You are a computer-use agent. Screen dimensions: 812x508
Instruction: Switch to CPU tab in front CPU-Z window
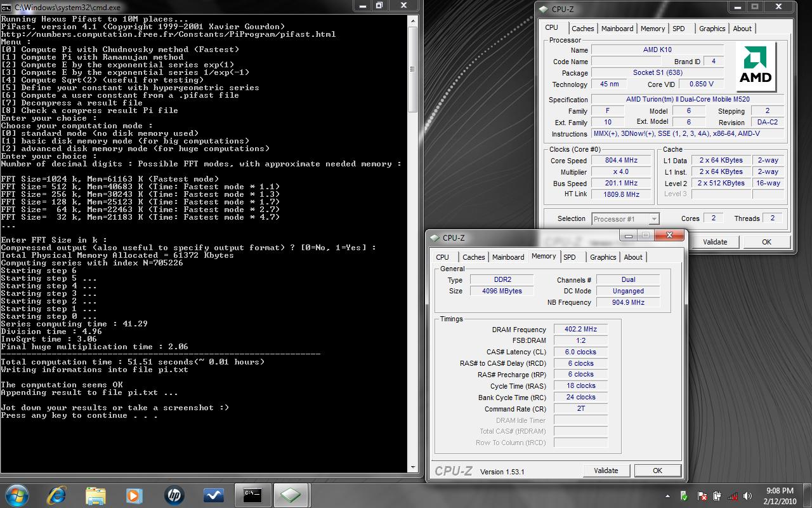click(442, 257)
